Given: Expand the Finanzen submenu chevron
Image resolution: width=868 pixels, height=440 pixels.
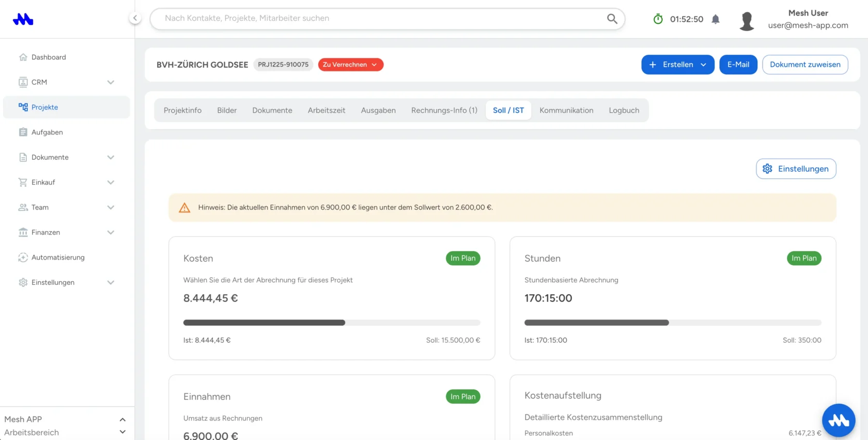Looking at the screenshot, I should pos(111,233).
